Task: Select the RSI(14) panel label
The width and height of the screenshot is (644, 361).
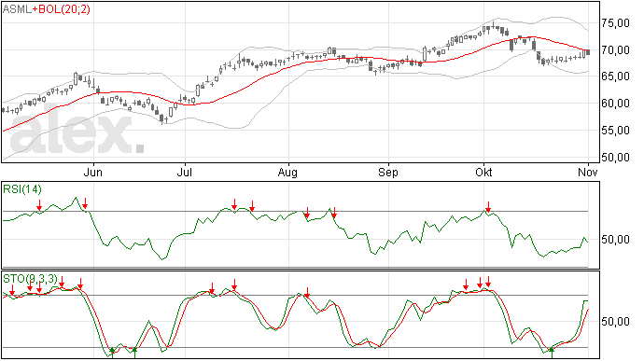Action: [x=22, y=189]
